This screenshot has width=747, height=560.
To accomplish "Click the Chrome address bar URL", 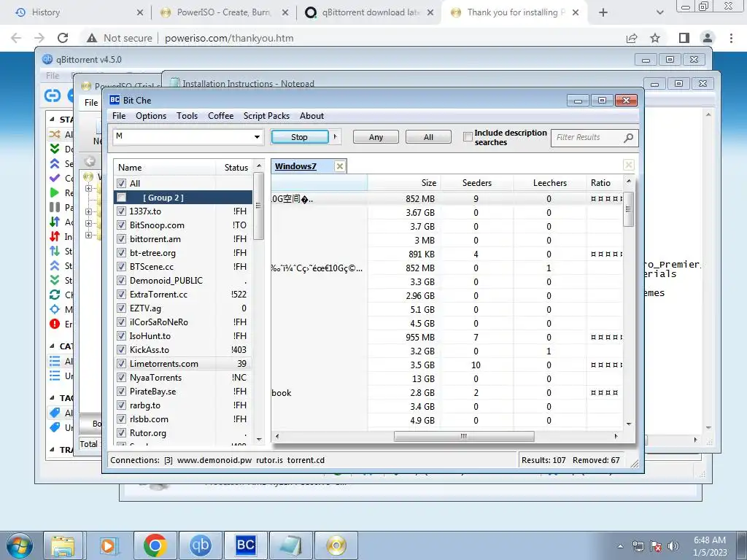I will 229,38.
